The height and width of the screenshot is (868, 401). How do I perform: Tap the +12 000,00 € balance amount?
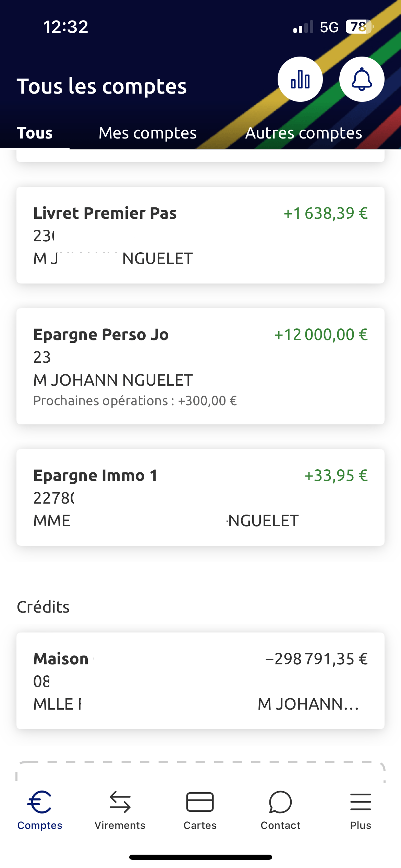point(321,335)
